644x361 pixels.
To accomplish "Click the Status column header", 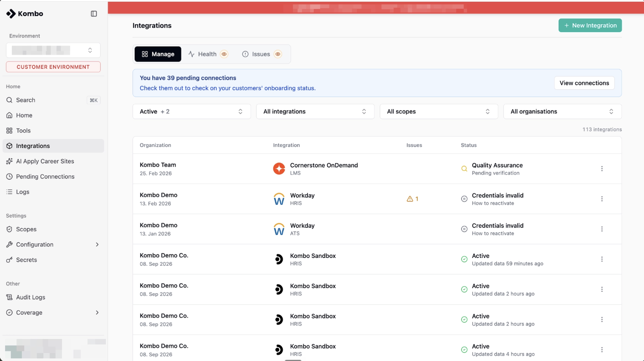I will [x=469, y=145].
